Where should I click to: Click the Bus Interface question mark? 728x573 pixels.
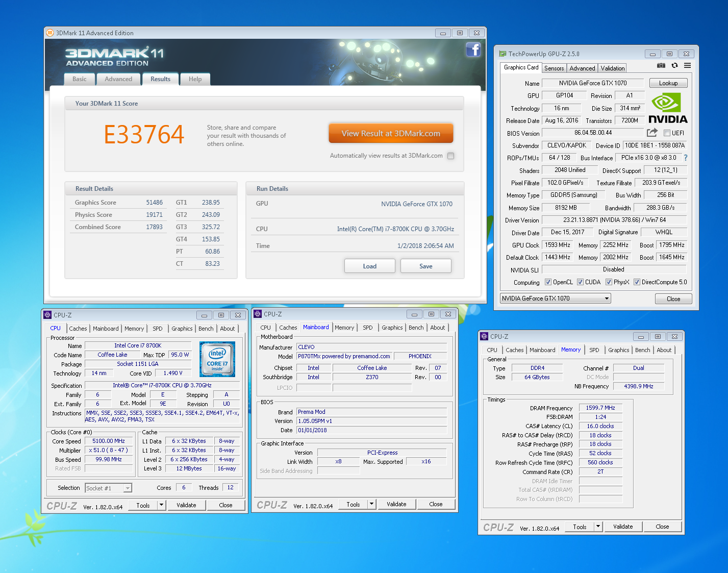click(686, 158)
